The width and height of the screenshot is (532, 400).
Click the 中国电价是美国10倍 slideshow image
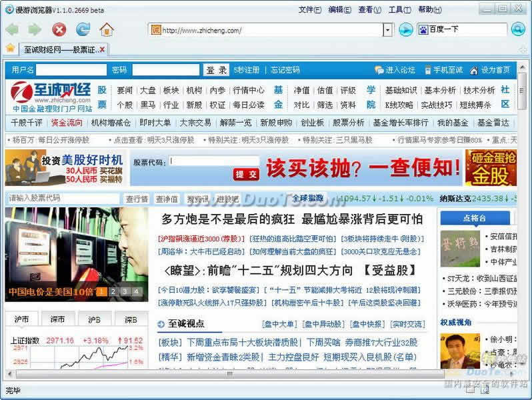coord(77,255)
